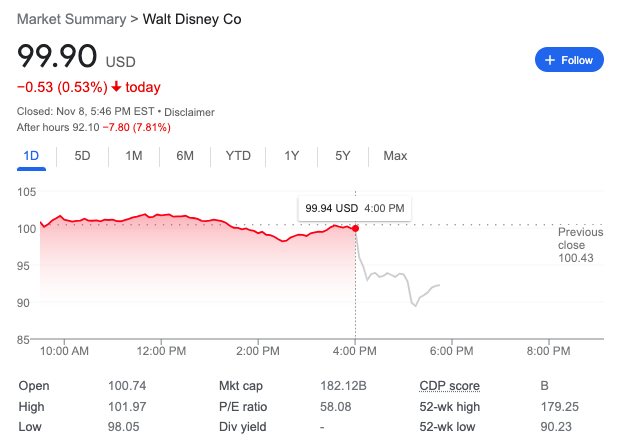Show the Max time range
Viewport: 626px width, 441px height.
395,156
